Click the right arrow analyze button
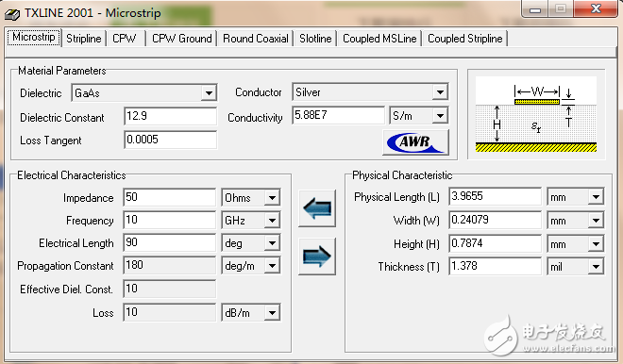The height and width of the screenshot is (364, 623). tap(317, 256)
